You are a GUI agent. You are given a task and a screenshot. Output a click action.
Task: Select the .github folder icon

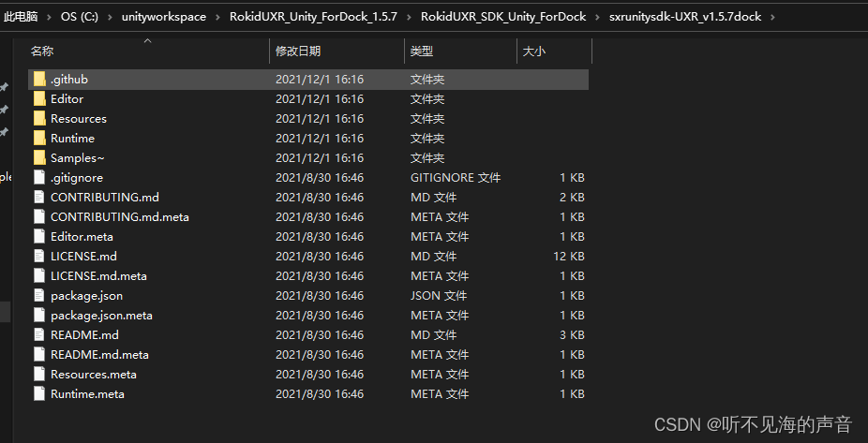point(39,79)
